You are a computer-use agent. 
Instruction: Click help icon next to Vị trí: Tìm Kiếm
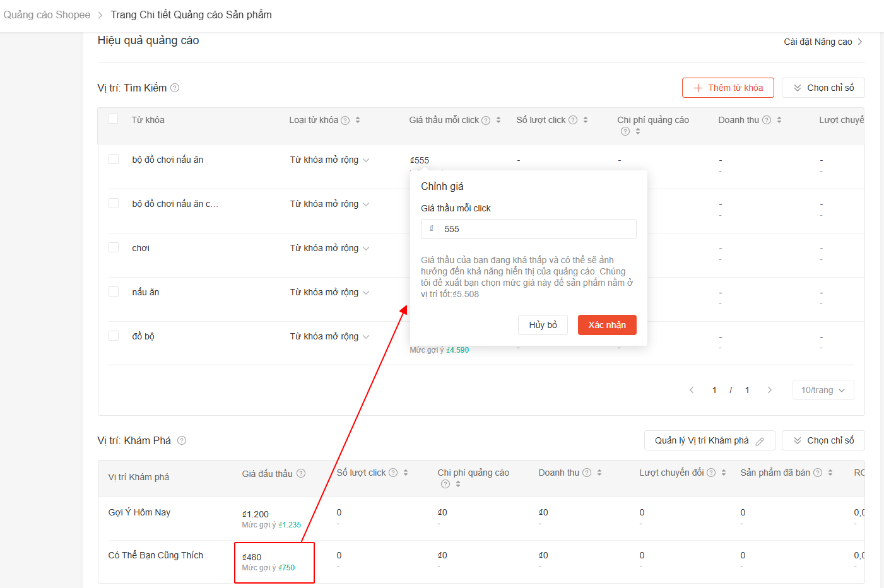click(x=175, y=88)
